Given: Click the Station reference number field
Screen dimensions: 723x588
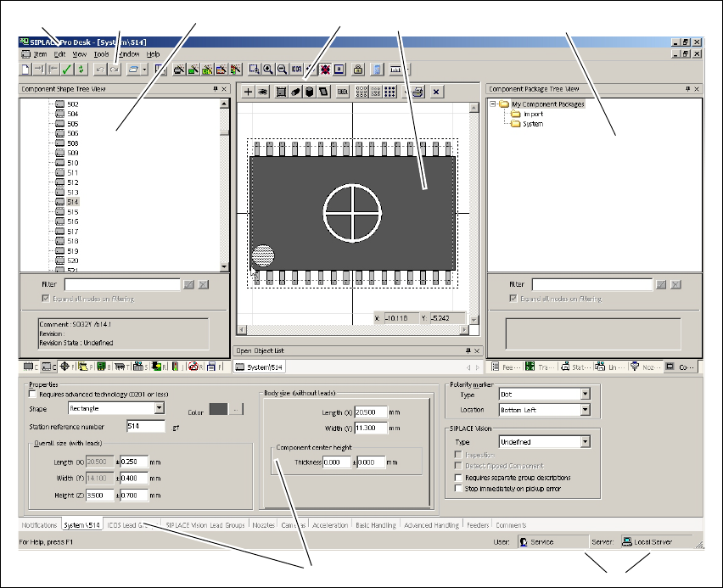Looking at the screenshot, I should tap(145, 427).
